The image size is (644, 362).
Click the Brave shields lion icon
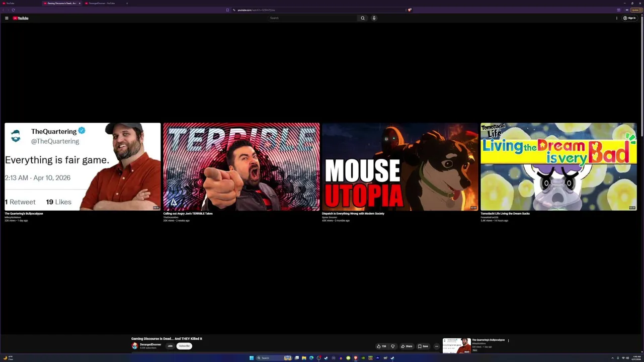tap(410, 10)
